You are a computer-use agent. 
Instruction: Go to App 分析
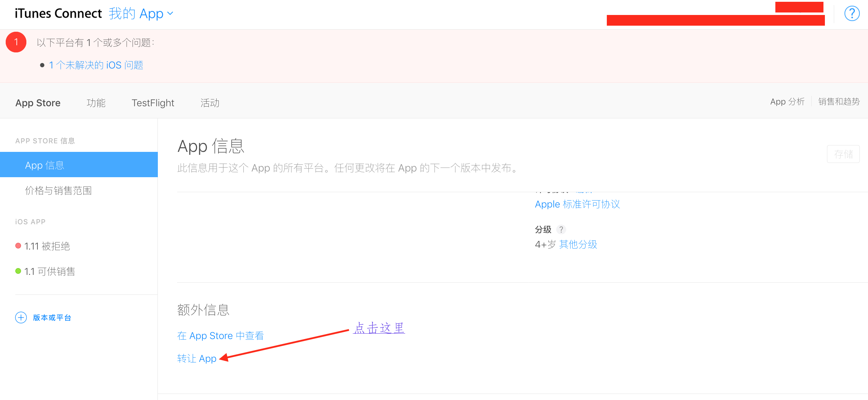coord(787,102)
